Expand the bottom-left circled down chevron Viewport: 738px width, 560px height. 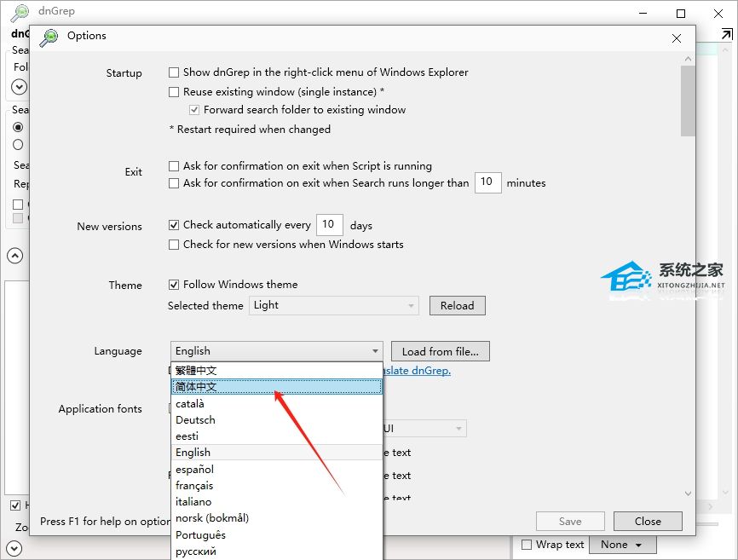pos(14,548)
